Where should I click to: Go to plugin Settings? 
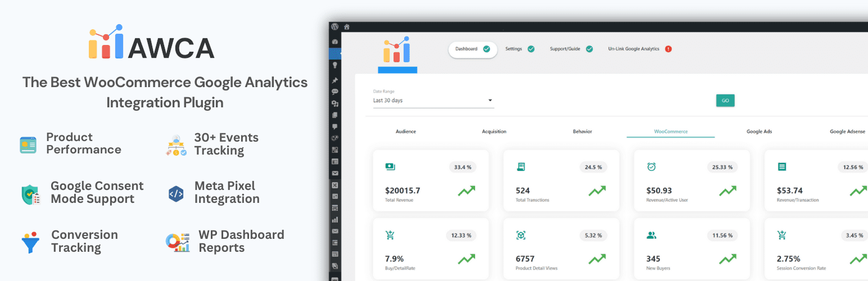tap(514, 49)
